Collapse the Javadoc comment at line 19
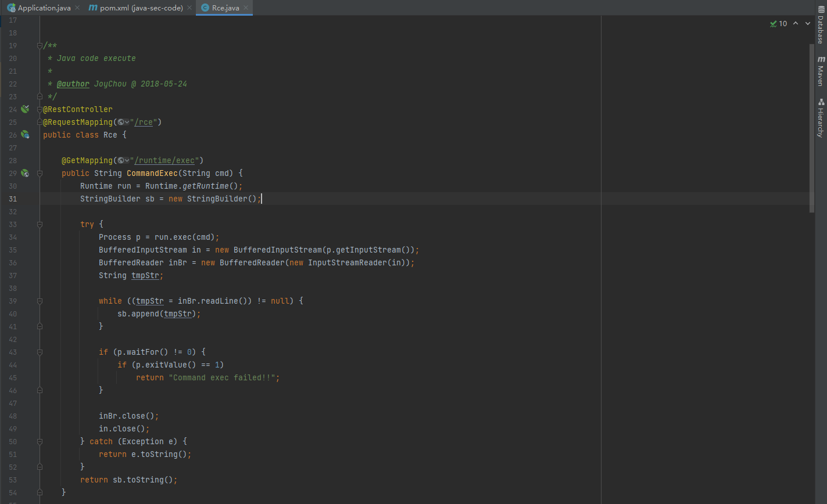This screenshot has height=504, width=827. coord(40,45)
